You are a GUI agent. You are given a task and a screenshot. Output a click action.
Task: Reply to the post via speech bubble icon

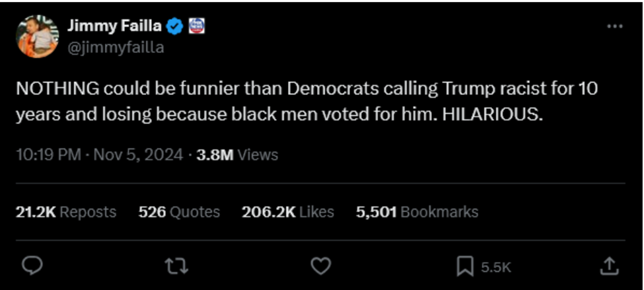(x=32, y=266)
